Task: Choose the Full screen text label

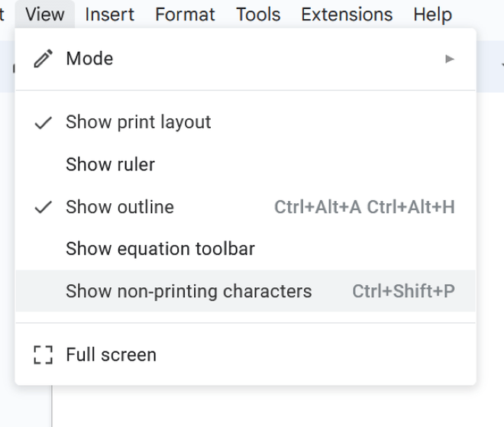Action: [111, 355]
